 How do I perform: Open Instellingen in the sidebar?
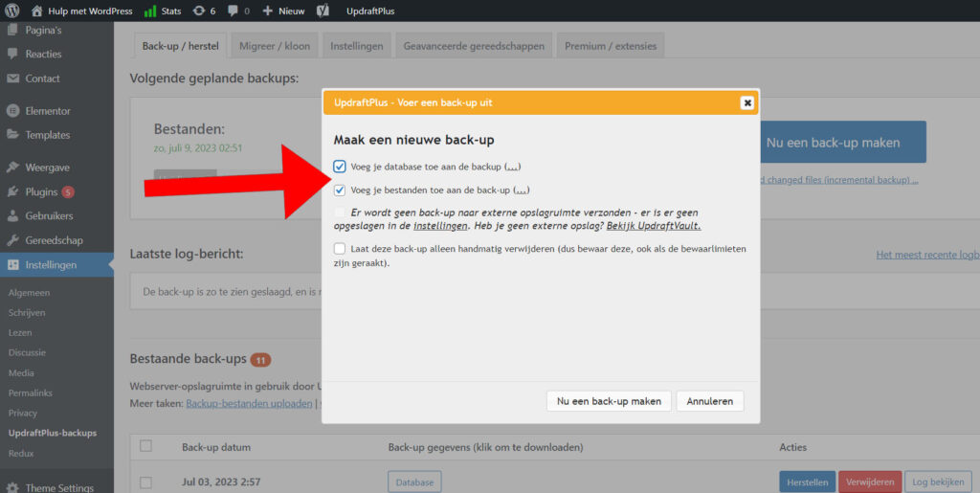[x=56, y=265]
